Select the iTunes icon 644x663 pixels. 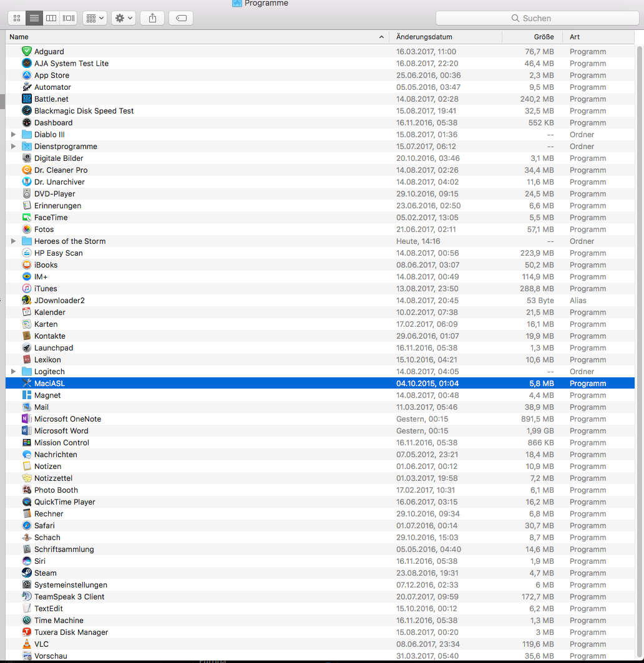point(27,288)
